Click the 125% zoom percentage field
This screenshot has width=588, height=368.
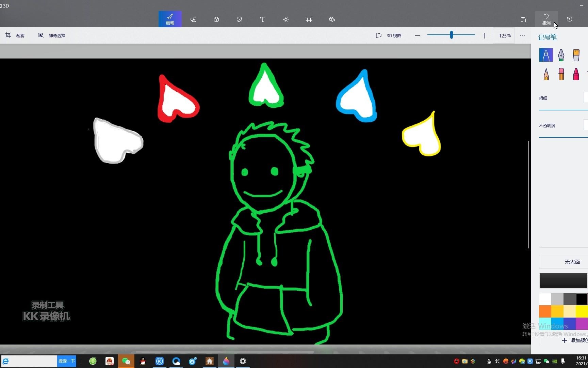pyautogui.click(x=505, y=35)
